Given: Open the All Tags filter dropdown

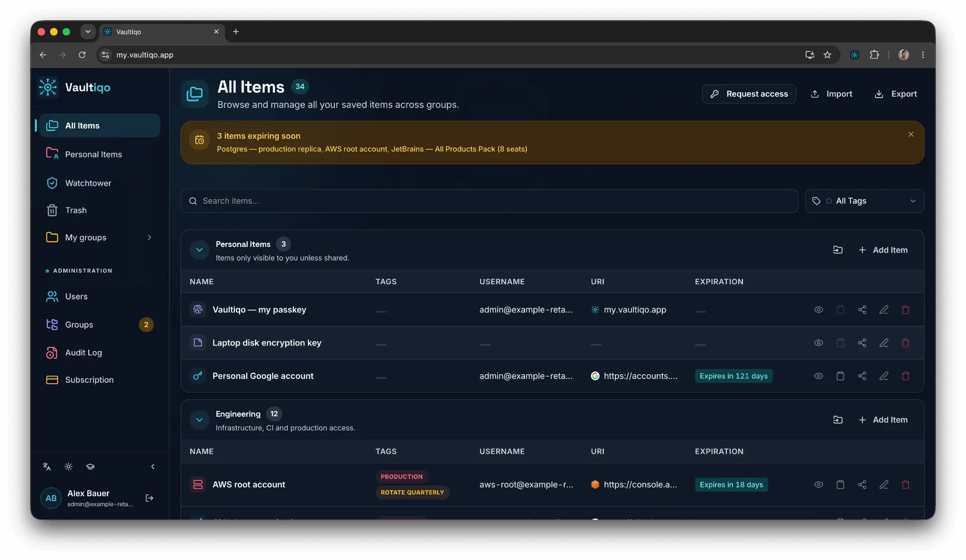Looking at the screenshot, I should (865, 201).
